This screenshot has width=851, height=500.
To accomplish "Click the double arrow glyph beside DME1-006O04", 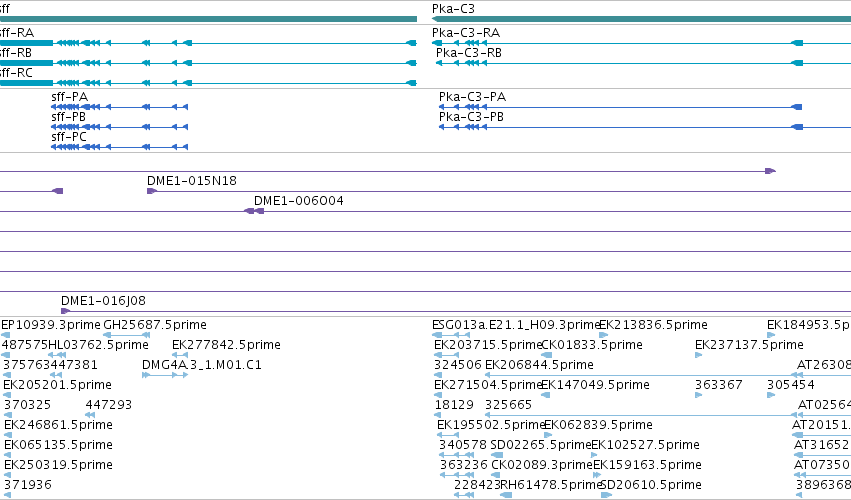I will click(x=255, y=211).
